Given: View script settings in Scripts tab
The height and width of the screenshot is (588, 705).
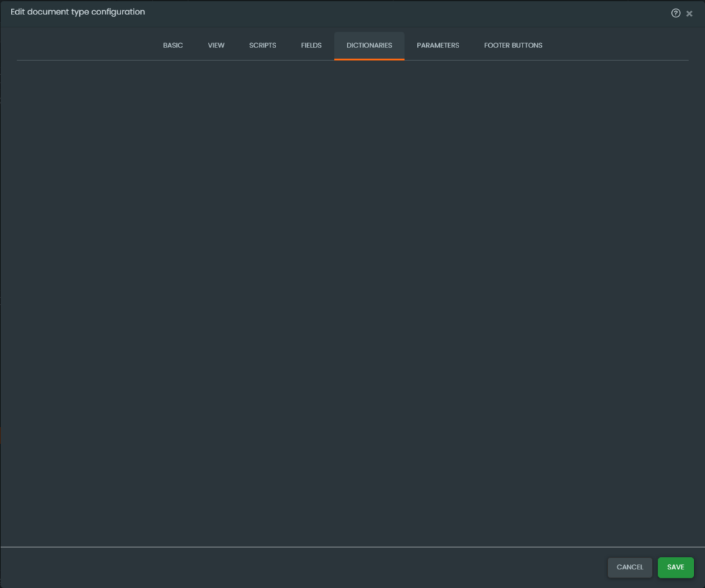Looking at the screenshot, I should [262, 45].
